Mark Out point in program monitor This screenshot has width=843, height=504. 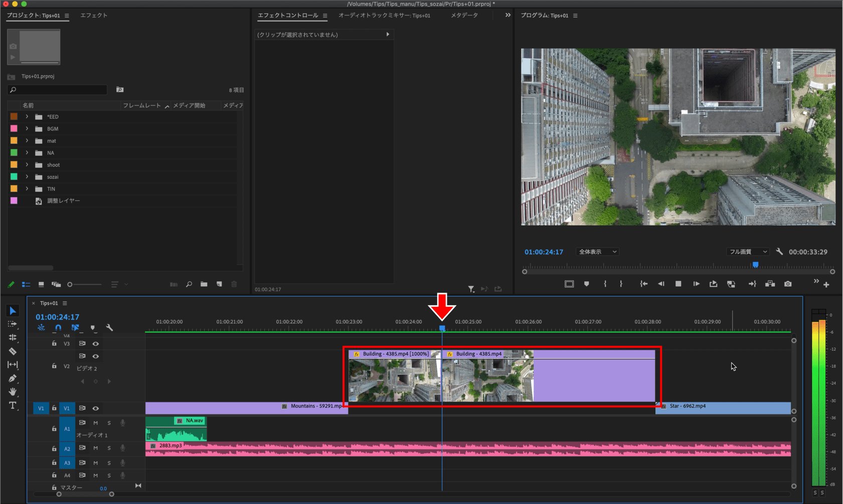pyautogui.click(x=621, y=284)
